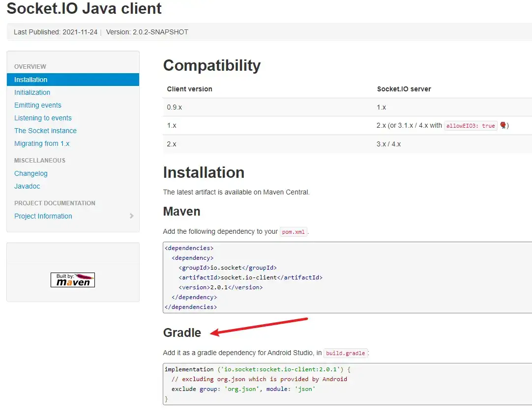Click the Socket.IO Java client title
532x415 pixels.
(84, 8)
